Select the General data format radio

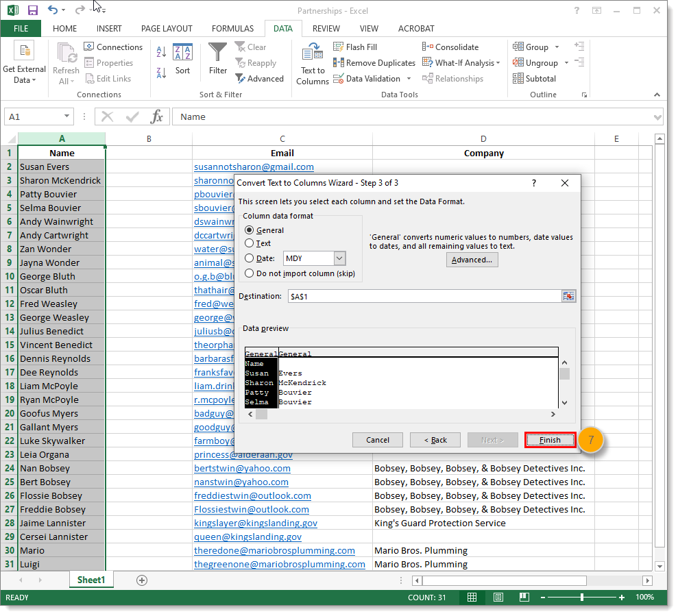(x=250, y=230)
